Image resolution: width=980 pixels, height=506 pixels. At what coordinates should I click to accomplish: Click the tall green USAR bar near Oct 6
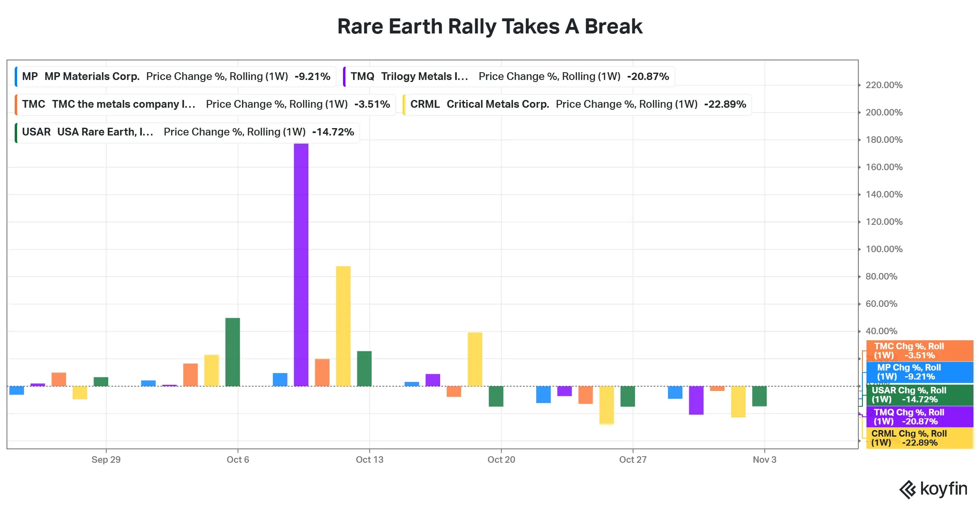pyautogui.click(x=232, y=352)
